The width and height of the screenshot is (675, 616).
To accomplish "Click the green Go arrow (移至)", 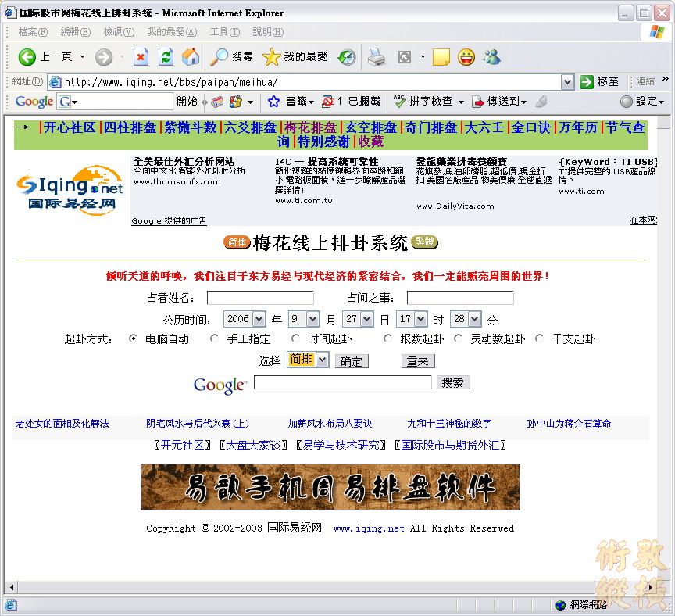I will (x=587, y=81).
